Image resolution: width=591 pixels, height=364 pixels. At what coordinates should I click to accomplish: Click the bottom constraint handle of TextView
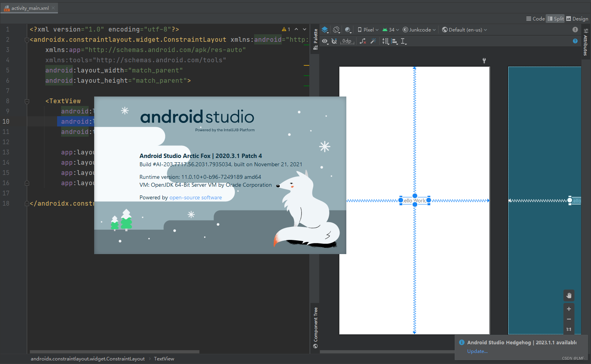click(x=415, y=204)
